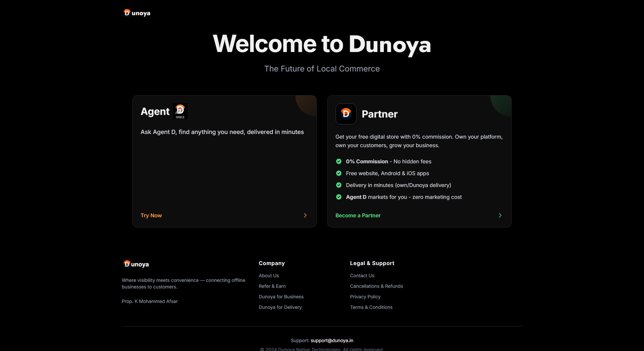Click Become a Partner
Screen dimensions: 644x351
(x=358, y=215)
